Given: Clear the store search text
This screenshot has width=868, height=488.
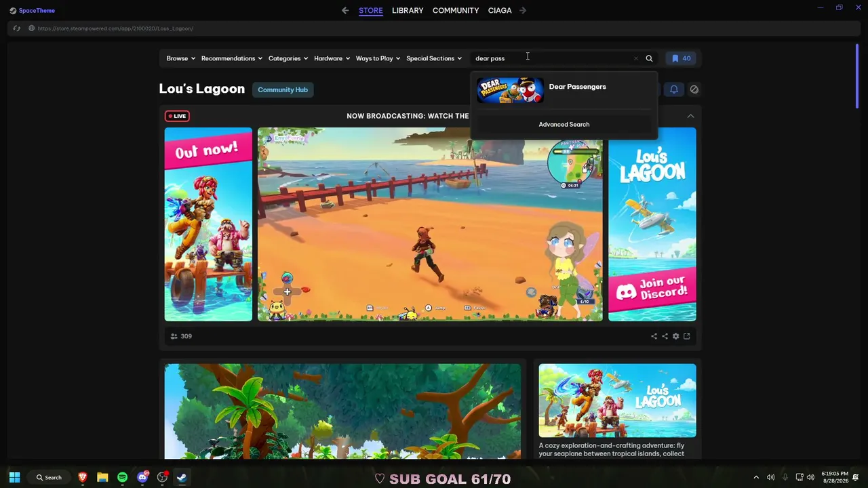Looking at the screenshot, I should (x=635, y=58).
